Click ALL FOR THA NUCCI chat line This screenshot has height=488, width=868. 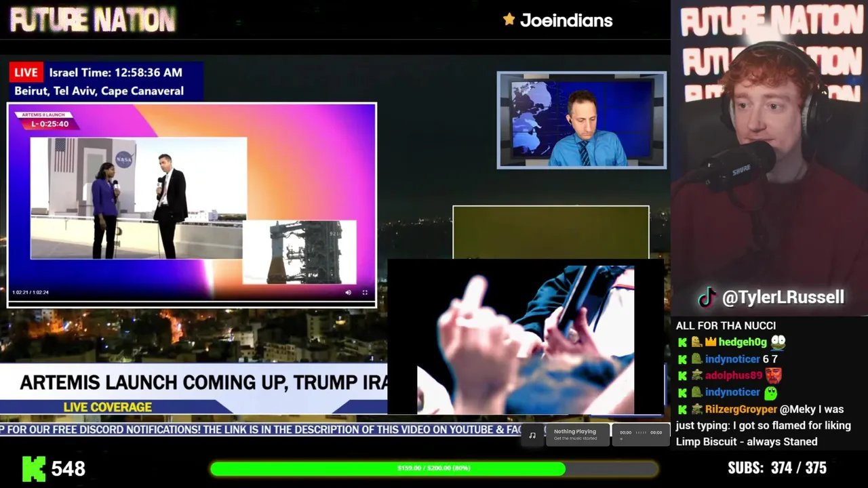pyautogui.click(x=726, y=326)
